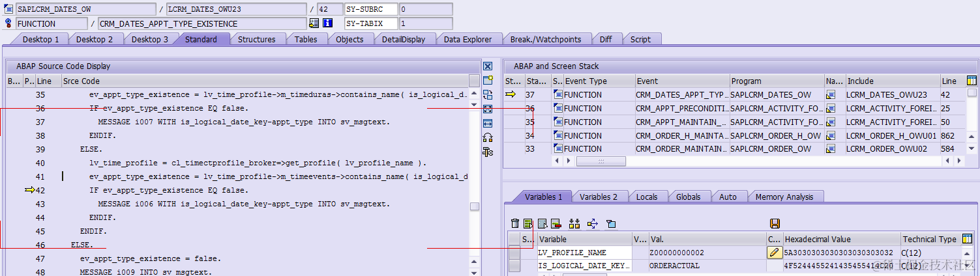
Task: Click the headset services icon in vertical toolbar
Action: [x=488, y=137]
